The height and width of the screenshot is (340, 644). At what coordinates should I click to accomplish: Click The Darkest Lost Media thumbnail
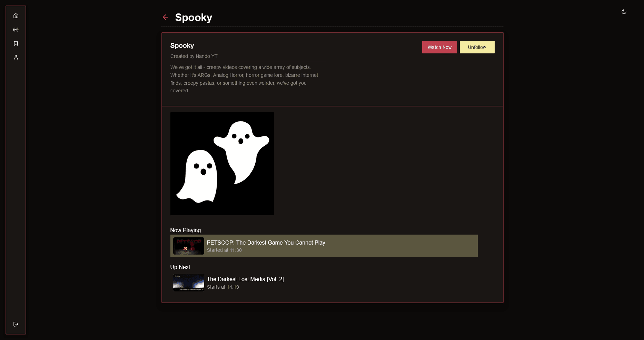(188, 283)
